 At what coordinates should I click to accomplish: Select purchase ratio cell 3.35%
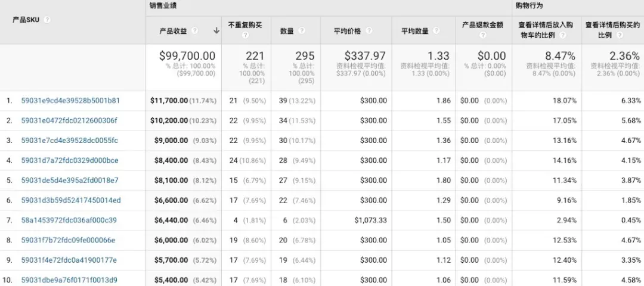(631, 260)
